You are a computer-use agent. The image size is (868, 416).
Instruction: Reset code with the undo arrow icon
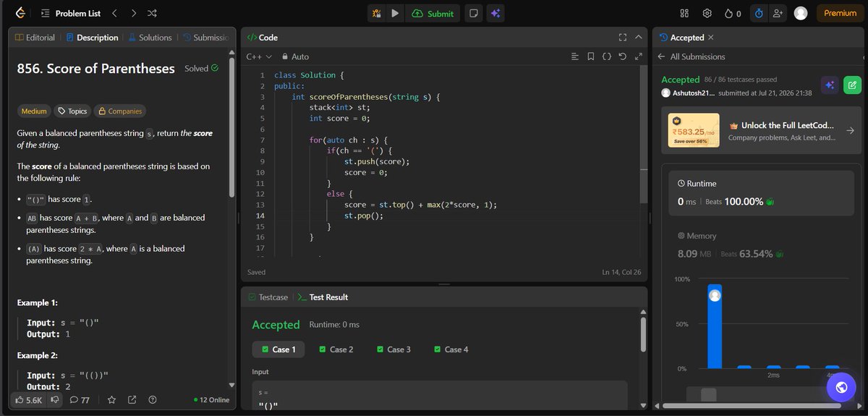(x=623, y=56)
